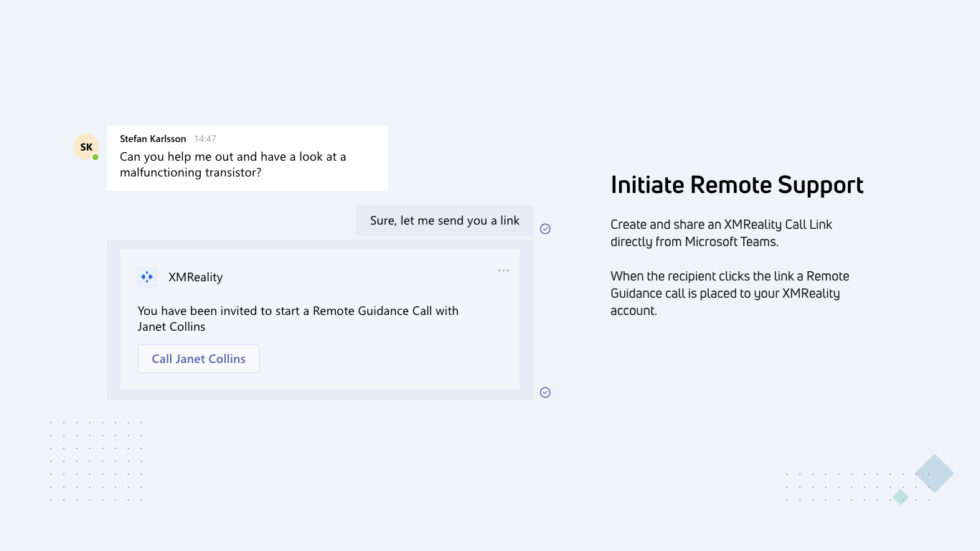Click the sent checkmark beside the XMReality card
Screen dimensions: 980x551
[545, 392]
